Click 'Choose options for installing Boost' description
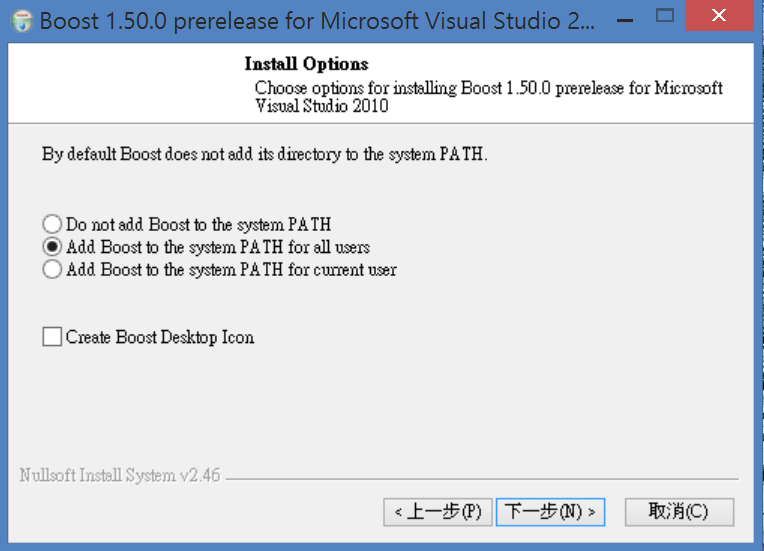 (488, 96)
